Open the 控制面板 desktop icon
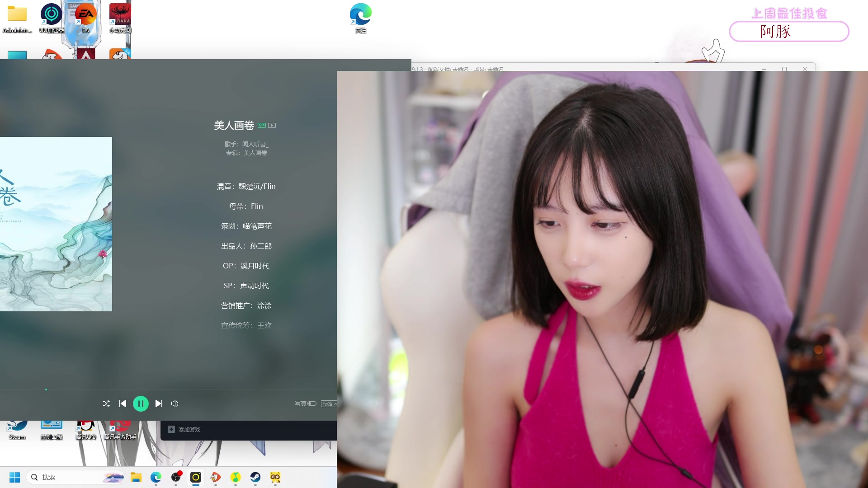 point(52,430)
